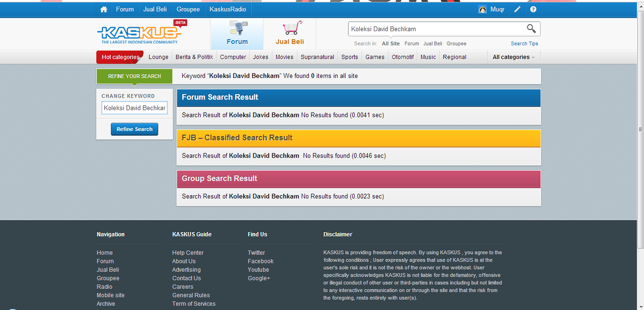Open the Regional category

454,57
